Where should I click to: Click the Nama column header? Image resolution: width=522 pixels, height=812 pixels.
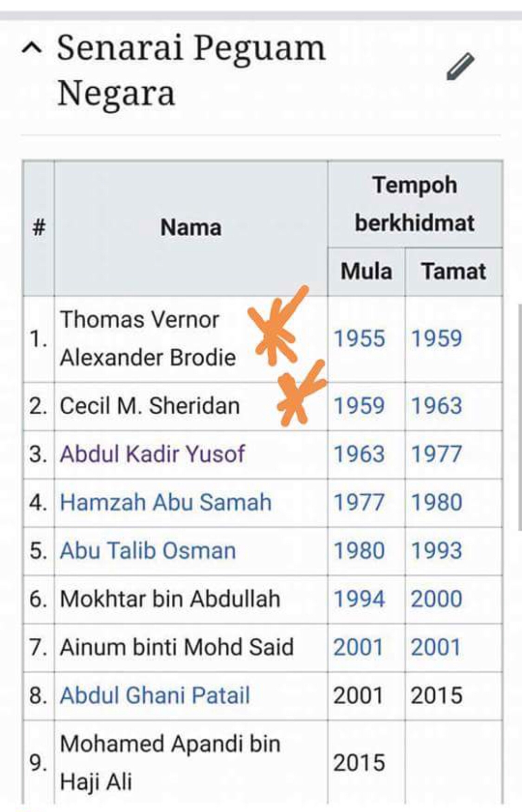coord(191,228)
